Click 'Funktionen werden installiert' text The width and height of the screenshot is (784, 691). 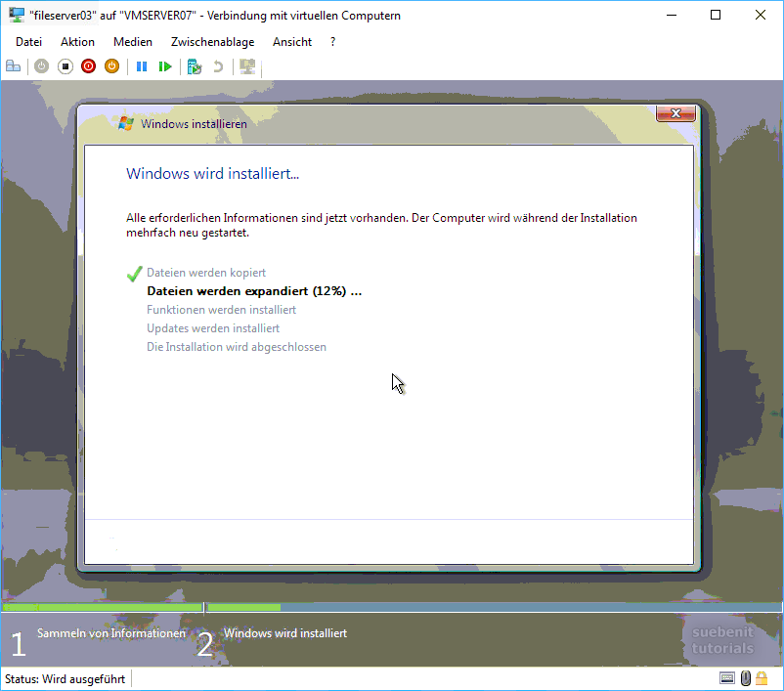[x=222, y=310]
